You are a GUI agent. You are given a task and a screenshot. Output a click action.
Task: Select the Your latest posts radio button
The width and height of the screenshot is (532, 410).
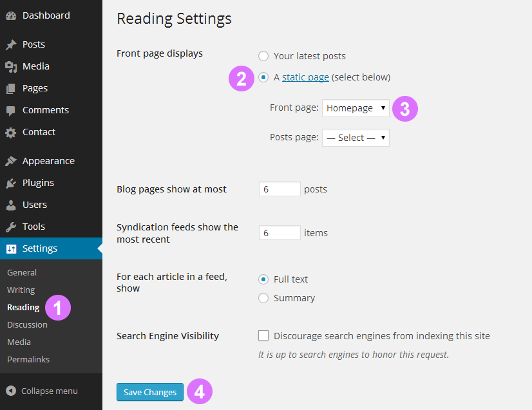[x=263, y=56]
